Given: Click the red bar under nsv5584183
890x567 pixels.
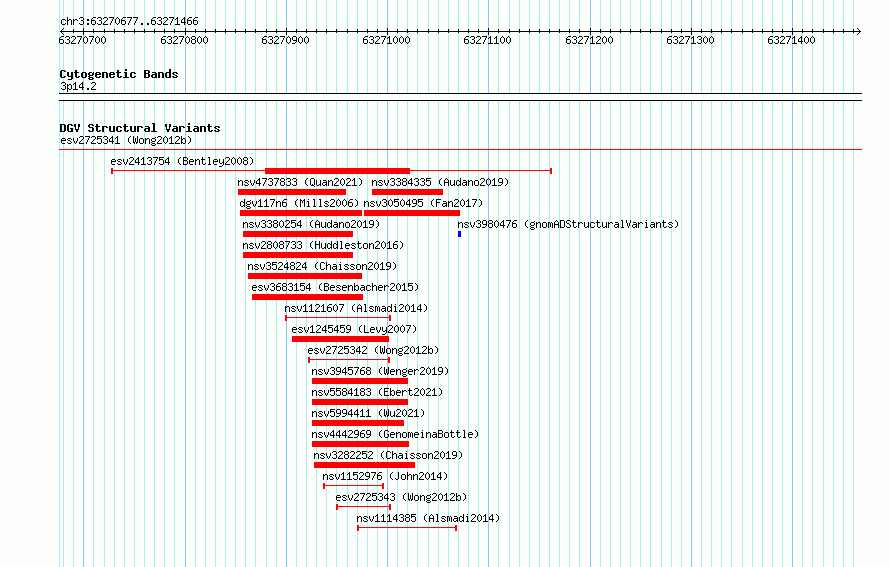Looking at the screenshot, I should (x=360, y=402).
